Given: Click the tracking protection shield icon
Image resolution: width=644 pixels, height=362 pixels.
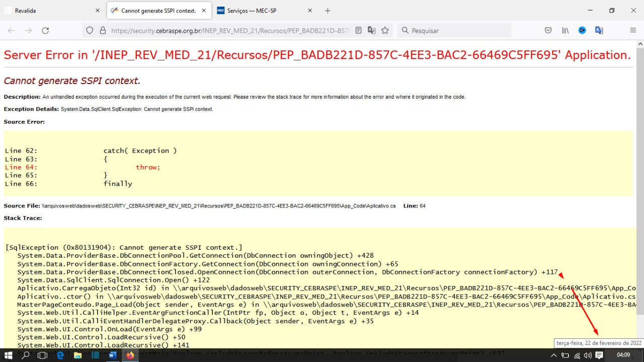Looking at the screenshot, I should 90,31.
